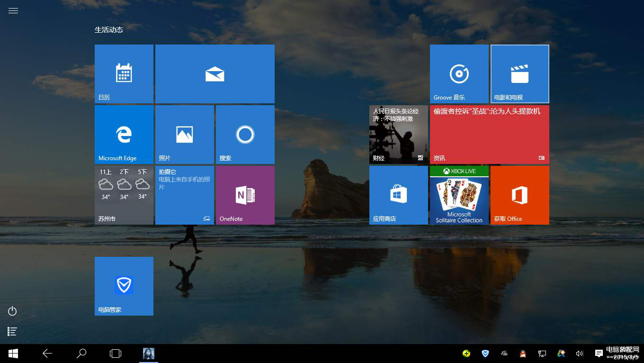Open the 应用商店 store tile
This screenshot has height=363, width=644.
399,195
